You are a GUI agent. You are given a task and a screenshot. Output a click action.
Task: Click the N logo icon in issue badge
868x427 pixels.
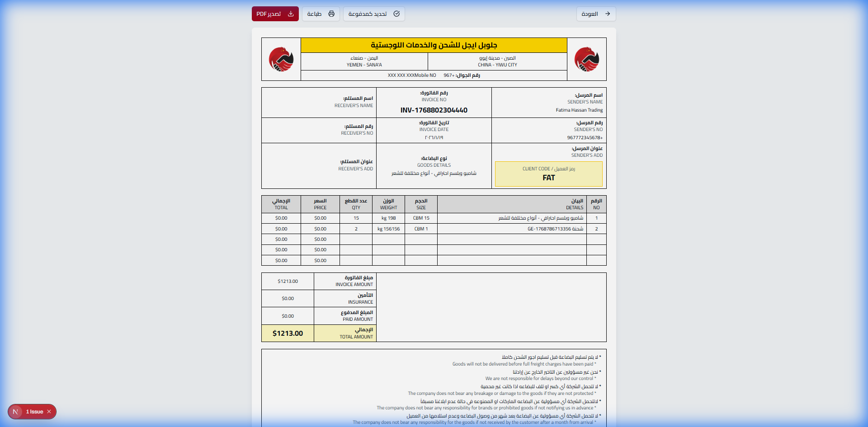coord(15,412)
